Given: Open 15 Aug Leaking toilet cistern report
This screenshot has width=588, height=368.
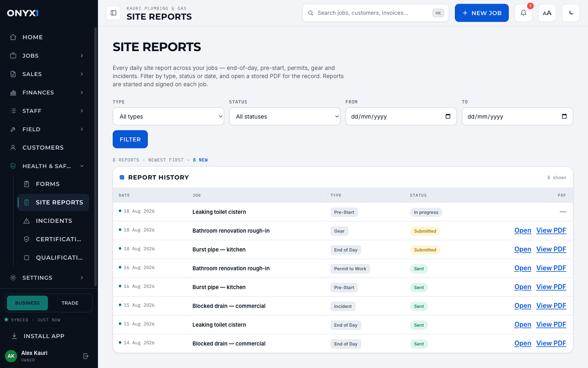Looking at the screenshot, I should pos(523,325).
